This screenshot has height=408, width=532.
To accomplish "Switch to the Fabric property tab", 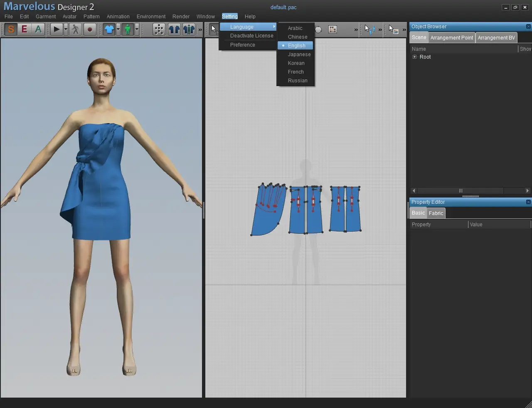I will [x=436, y=213].
